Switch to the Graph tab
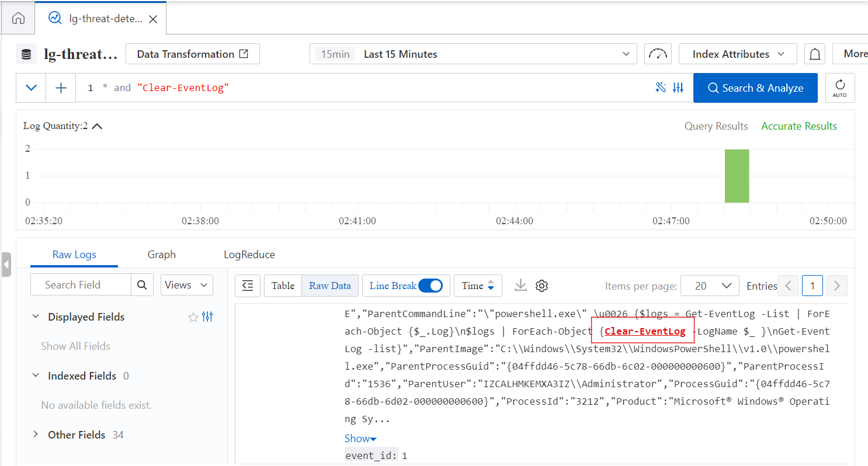 click(162, 255)
